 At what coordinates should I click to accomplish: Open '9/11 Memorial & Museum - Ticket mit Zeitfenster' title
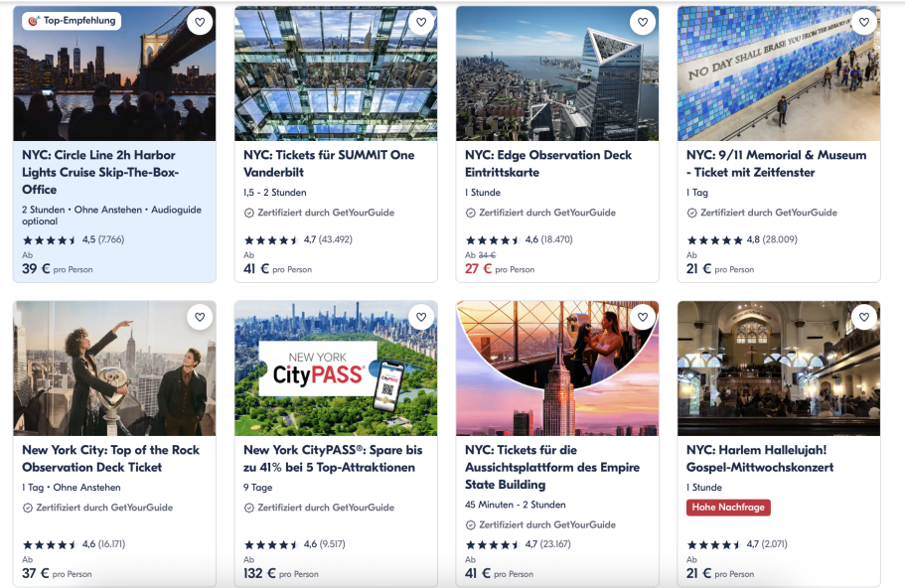coord(776,163)
